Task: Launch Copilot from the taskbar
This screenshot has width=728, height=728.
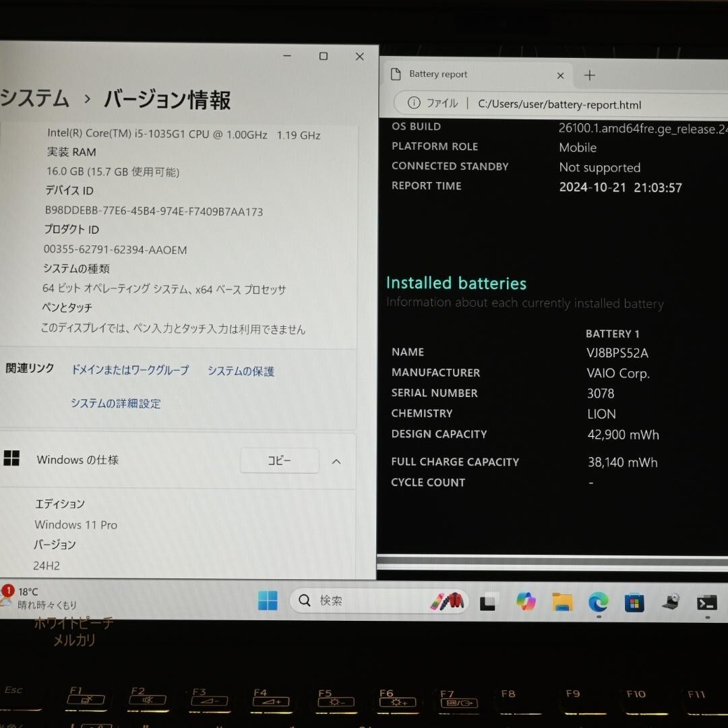Action: [526, 602]
